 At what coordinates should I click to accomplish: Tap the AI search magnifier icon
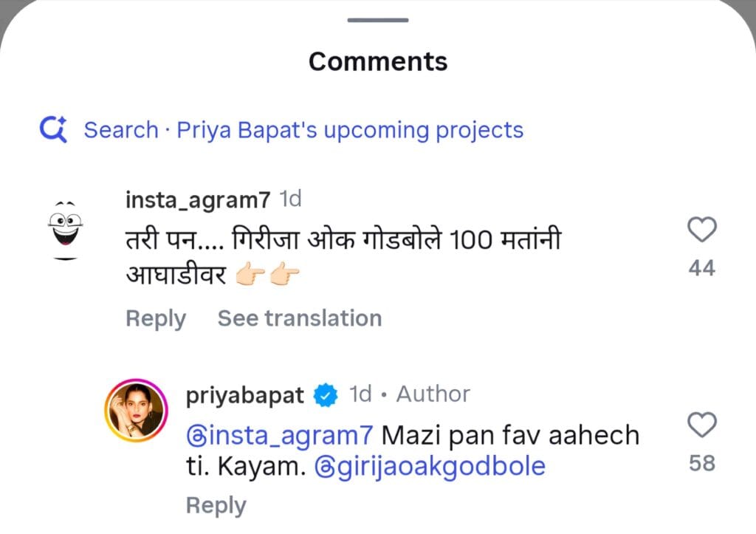(53, 130)
